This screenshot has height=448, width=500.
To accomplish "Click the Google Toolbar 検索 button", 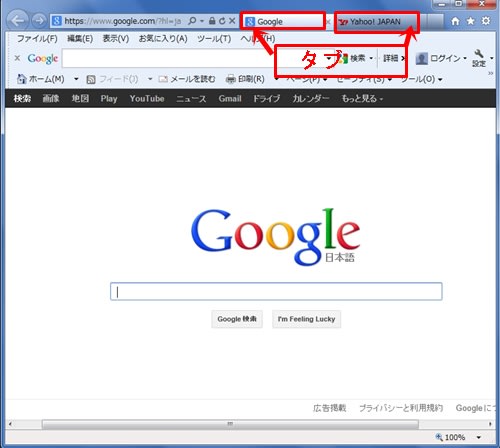I will [x=352, y=58].
